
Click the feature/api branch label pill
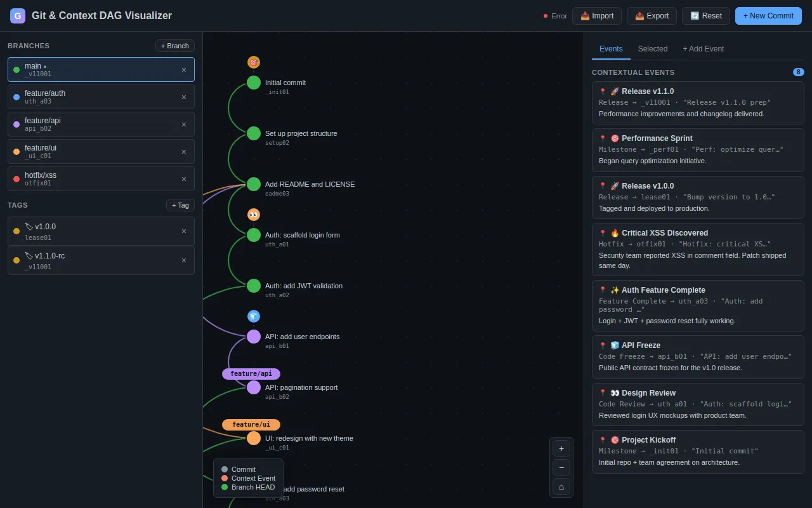point(251,374)
